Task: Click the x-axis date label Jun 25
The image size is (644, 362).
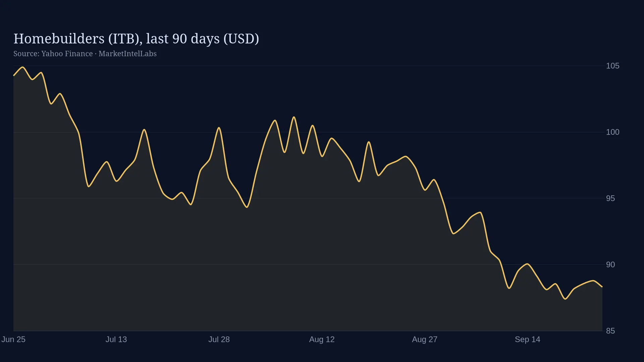Action: 13,339
